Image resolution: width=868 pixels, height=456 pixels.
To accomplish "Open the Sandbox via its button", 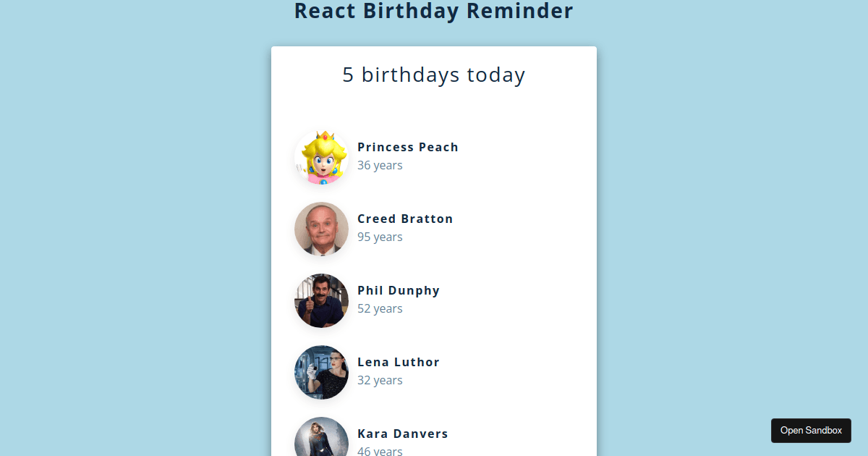I will (x=811, y=430).
